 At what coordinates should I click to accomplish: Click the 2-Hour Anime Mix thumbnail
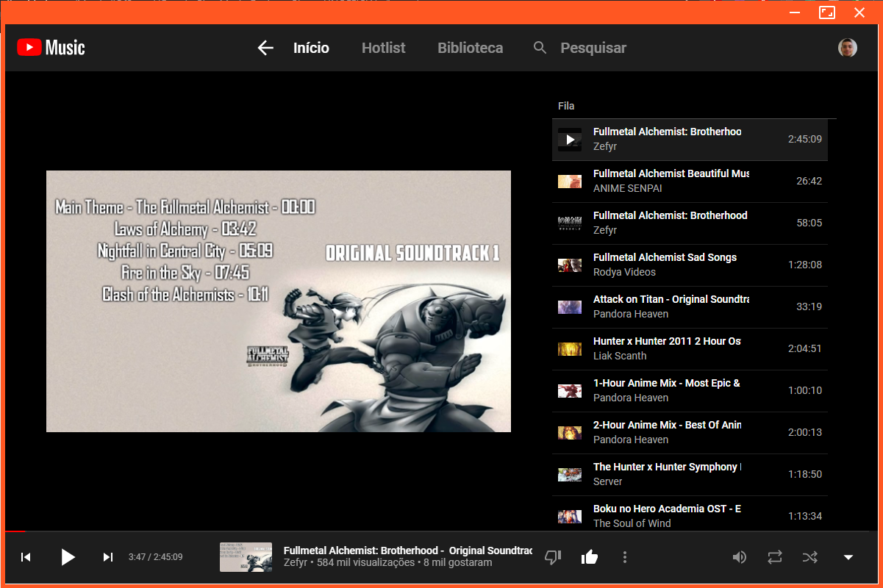pyautogui.click(x=570, y=433)
